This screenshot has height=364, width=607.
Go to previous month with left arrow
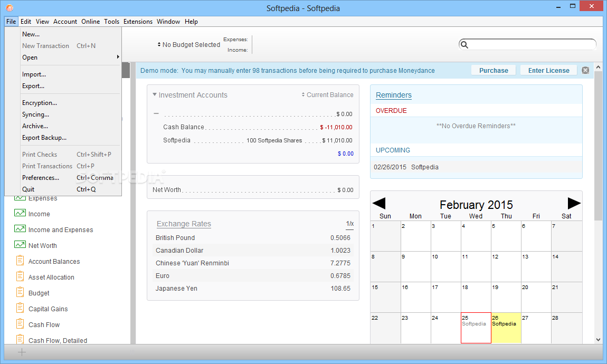(378, 204)
